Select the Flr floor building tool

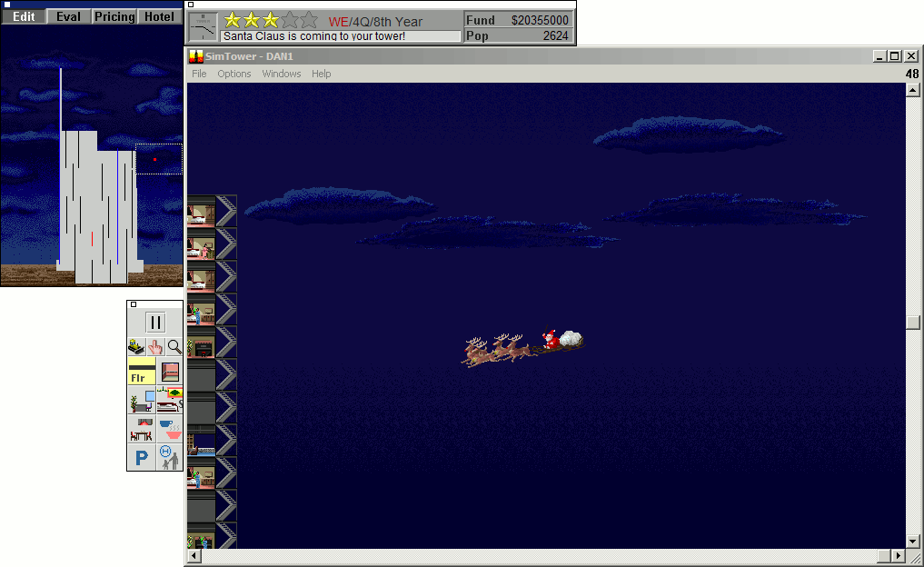pos(142,371)
